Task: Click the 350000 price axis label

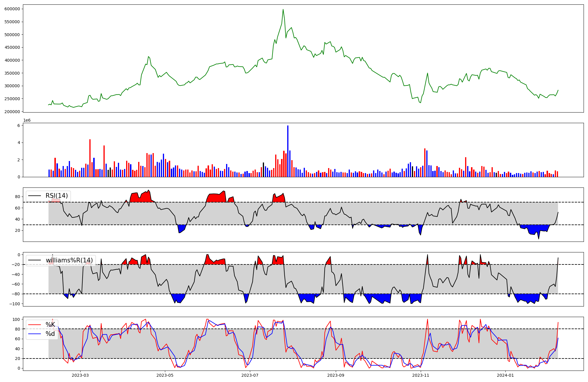Action: [x=12, y=73]
